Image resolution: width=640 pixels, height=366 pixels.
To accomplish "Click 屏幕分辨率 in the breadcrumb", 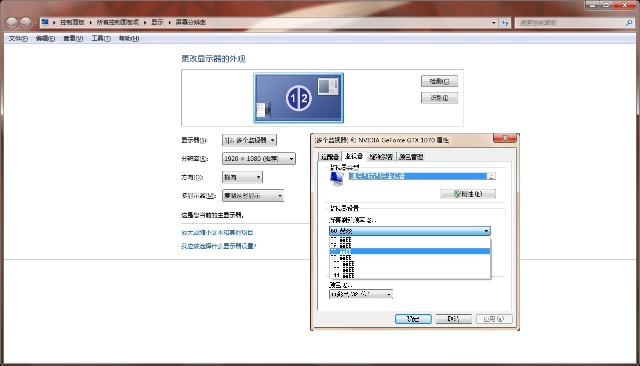I will click(x=191, y=22).
